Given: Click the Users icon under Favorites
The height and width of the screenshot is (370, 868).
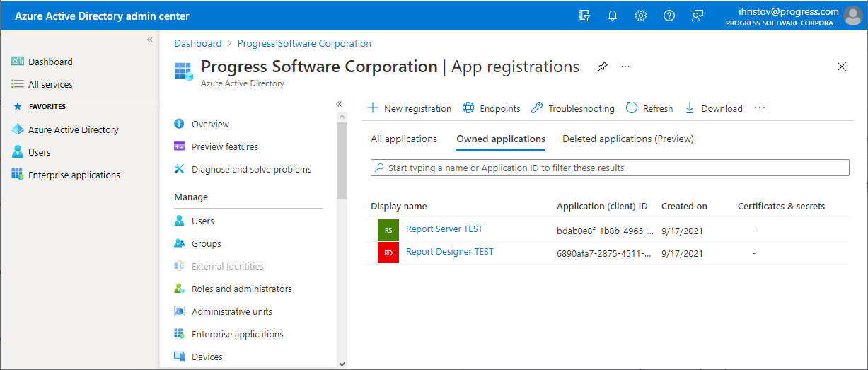Looking at the screenshot, I should [x=18, y=152].
